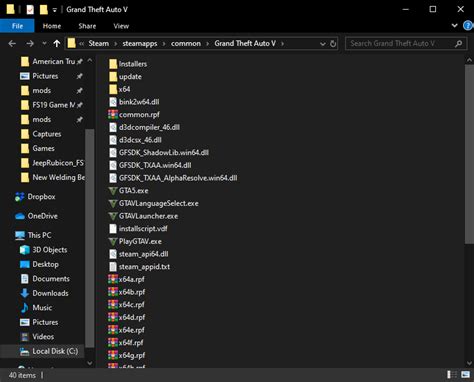Open 3D Objects icon in sidebar
The image size is (474, 382).
pos(25,250)
